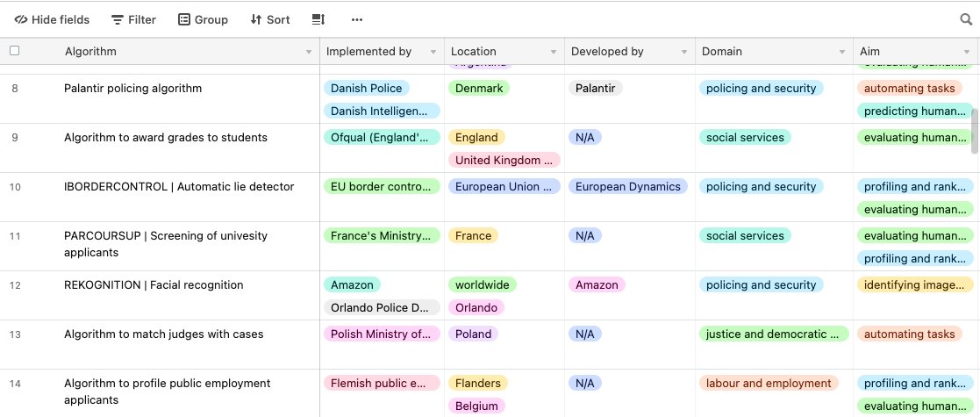980x417 pixels.
Task: Click predicting human aim tag in row 8
Action: point(915,111)
